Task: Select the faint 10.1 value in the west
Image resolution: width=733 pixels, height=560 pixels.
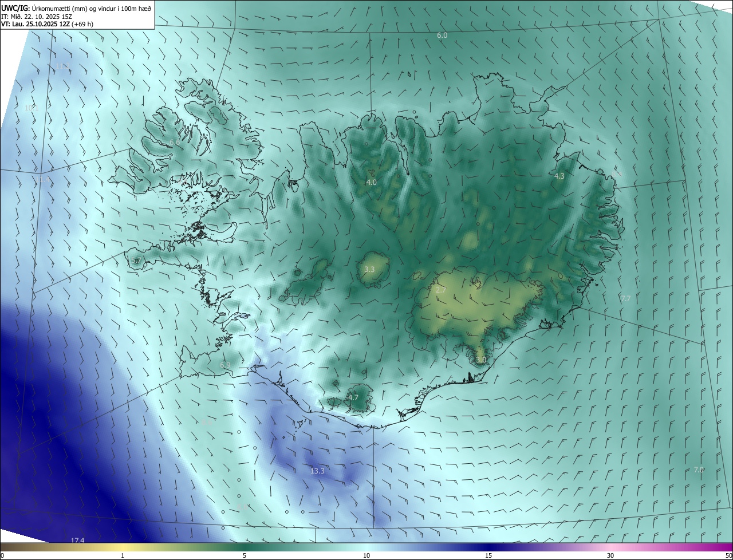Action: point(31,108)
